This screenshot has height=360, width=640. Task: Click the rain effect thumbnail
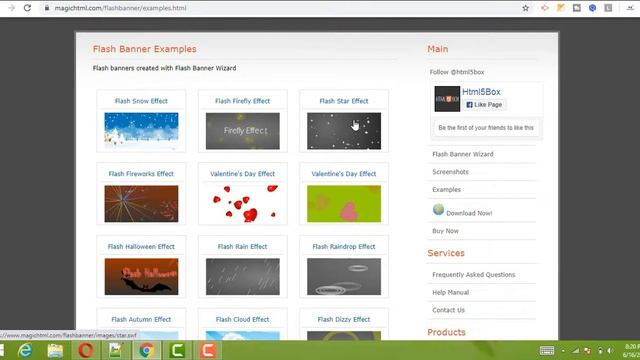pyautogui.click(x=242, y=276)
